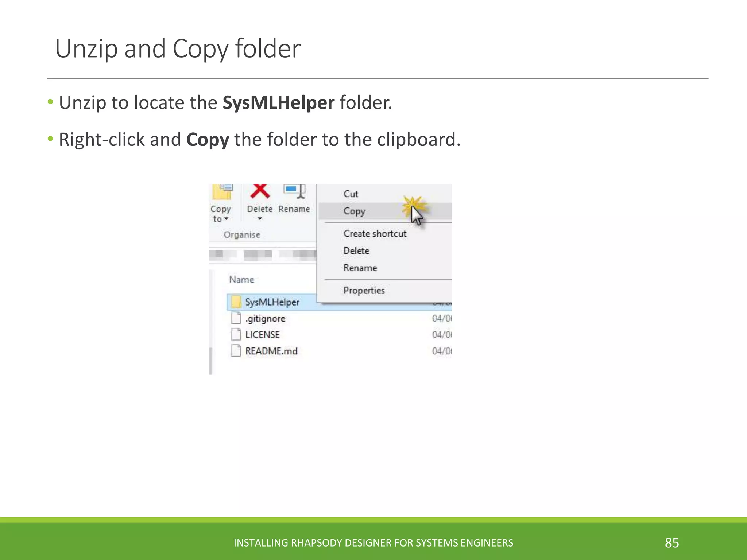This screenshot has height=560, width=747.
Task: Select the .gitignore file
Action: pos(265,319)
